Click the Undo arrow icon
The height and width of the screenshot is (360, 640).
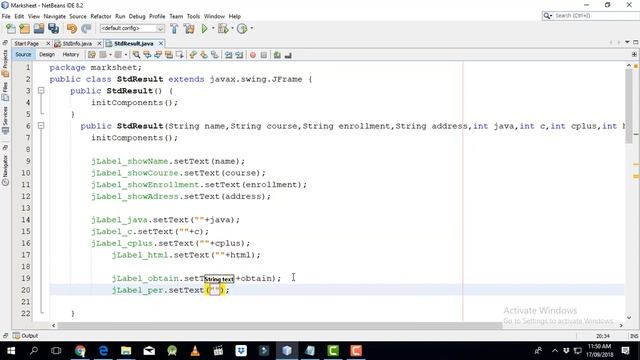coord(72,29)
